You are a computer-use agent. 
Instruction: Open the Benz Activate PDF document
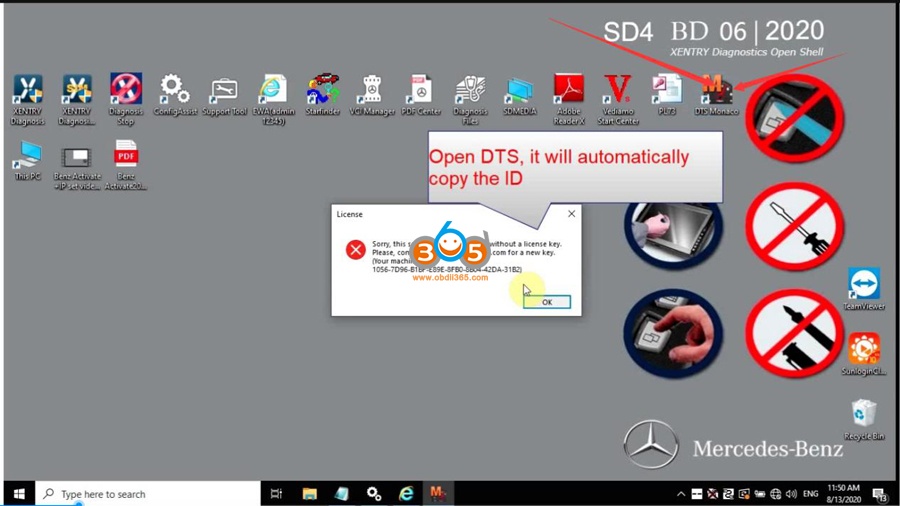tap(126, 165)
